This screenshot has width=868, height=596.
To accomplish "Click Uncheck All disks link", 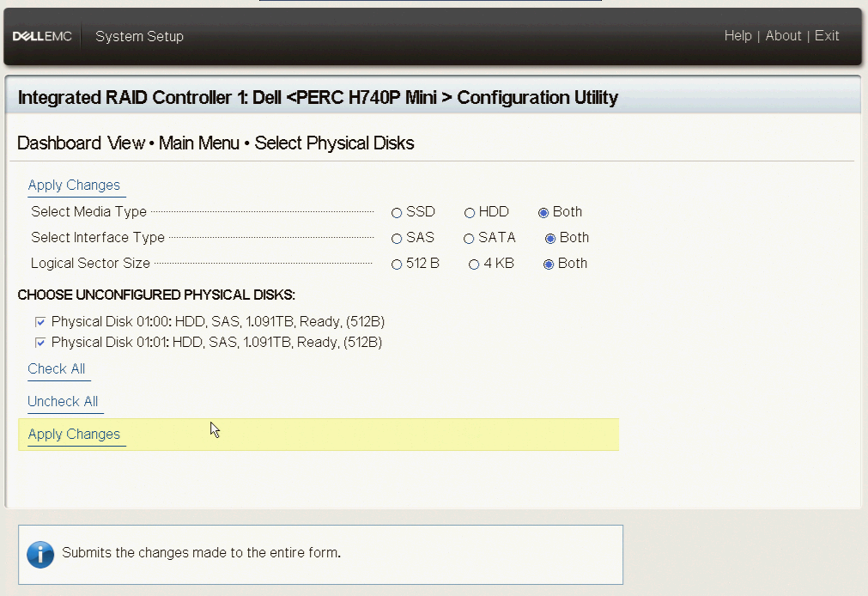I will [63, 402].
